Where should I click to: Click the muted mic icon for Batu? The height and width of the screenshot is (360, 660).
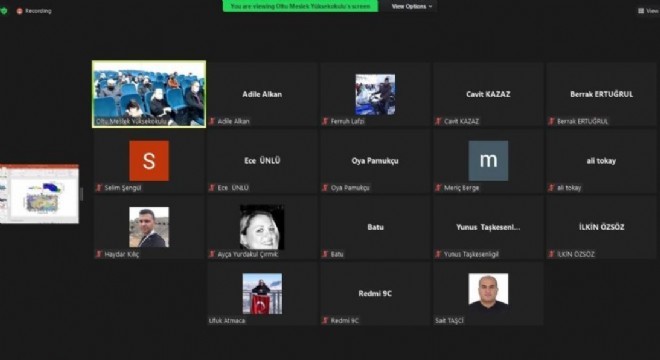point(325,254)
